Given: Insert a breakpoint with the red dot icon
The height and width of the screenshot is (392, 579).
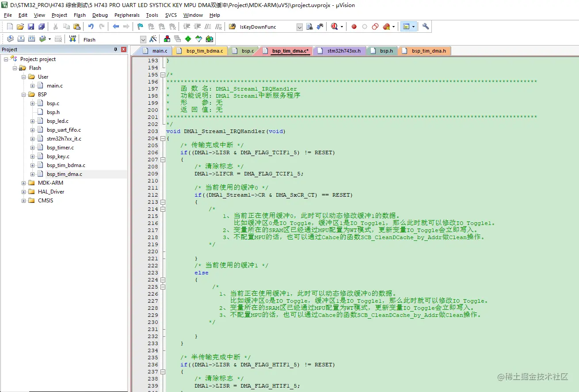Looking at the screenshot, I should coord(354,27).
